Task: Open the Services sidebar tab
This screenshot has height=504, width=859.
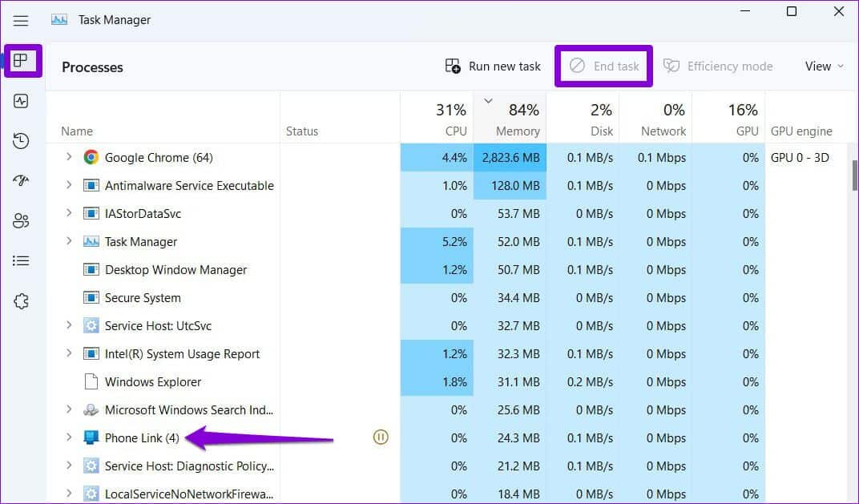Action: 21,300
